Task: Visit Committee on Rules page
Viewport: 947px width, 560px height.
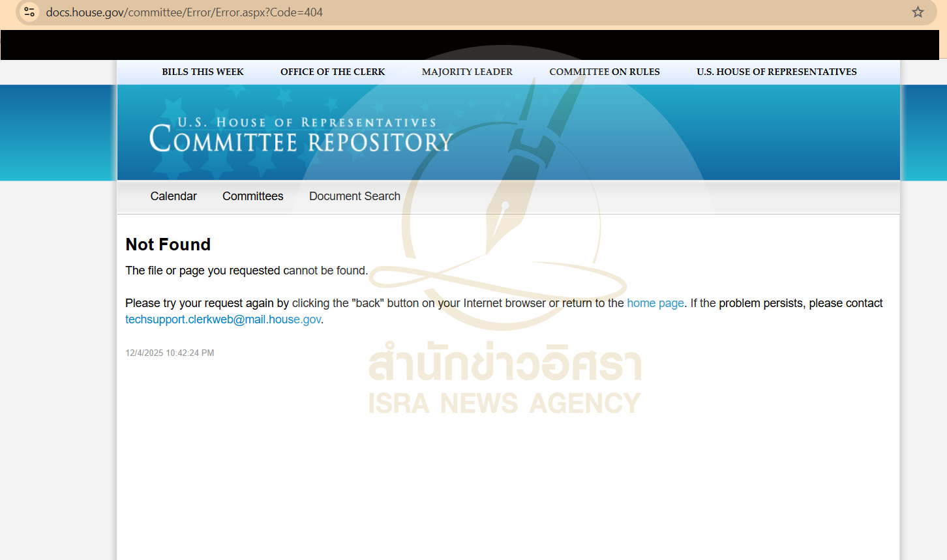Action: click(604, 72)
